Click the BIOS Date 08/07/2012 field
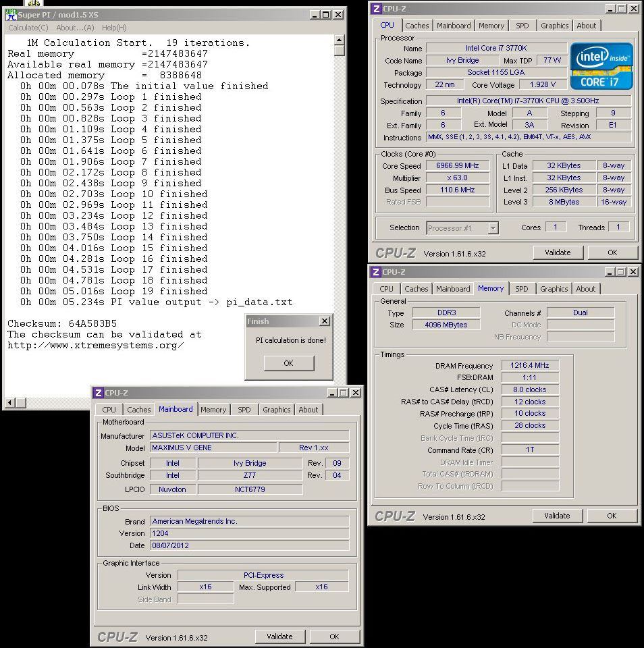 250,545
